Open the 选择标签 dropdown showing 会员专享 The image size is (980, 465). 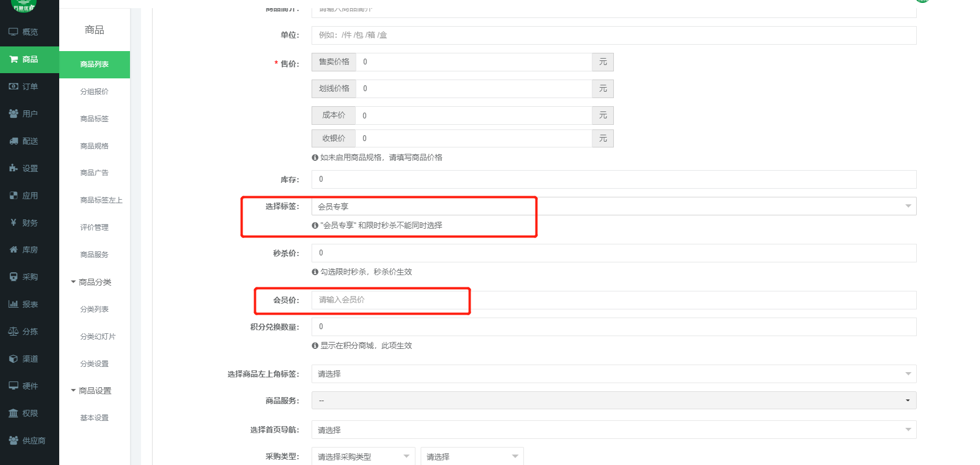613,207
